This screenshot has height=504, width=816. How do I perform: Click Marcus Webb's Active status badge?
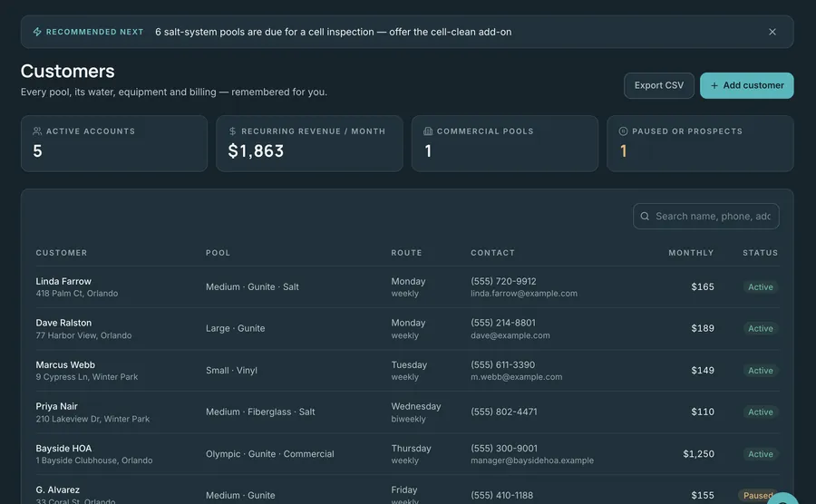(x=761, y=371)
